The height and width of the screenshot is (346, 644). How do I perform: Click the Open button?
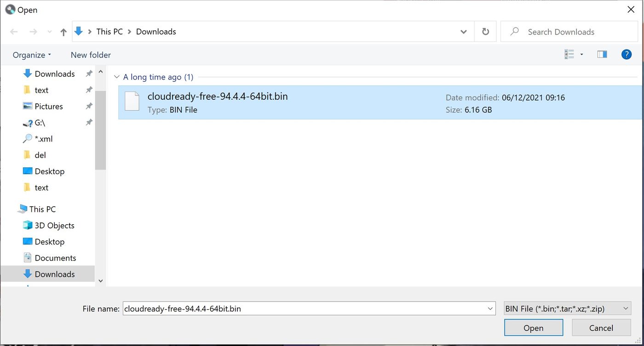pos(534,328)
